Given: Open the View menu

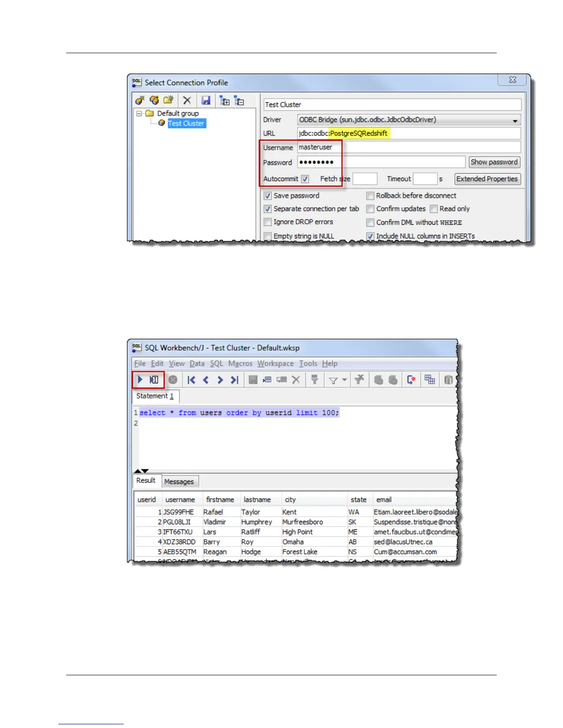Looking at the screenshot, I should point(177,363).
